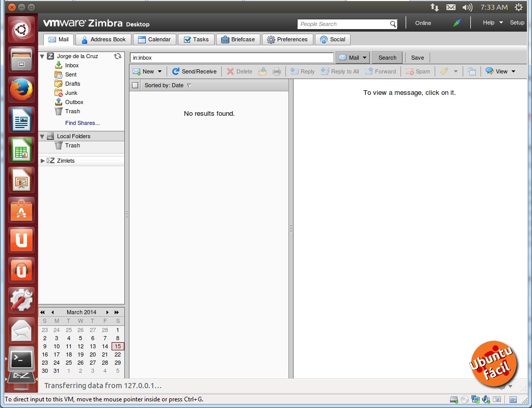The image size is (532, 408).
Task: Click the Delete toolbar button
Action: (x=240, y=71)
